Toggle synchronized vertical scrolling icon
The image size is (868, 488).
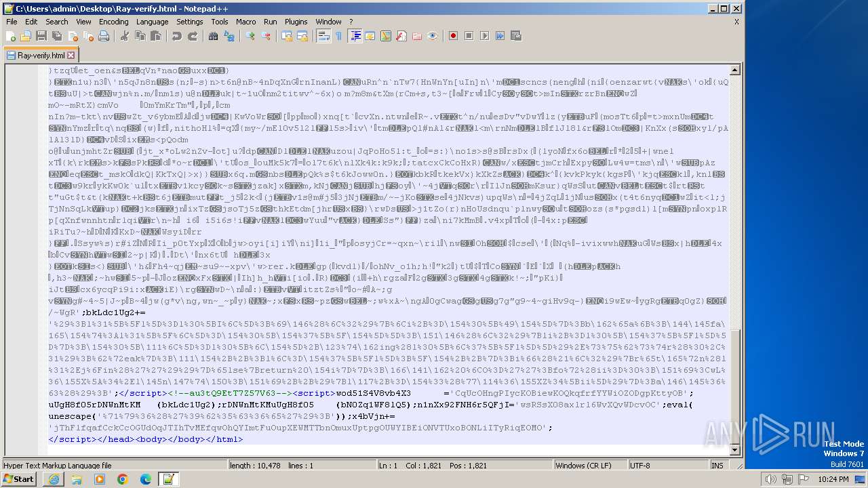coord(287,36)
